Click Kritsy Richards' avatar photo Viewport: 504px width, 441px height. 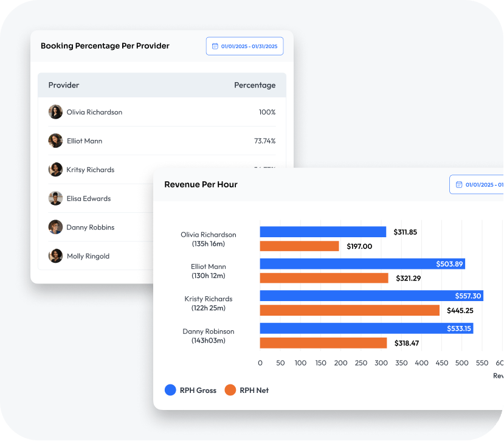[x=56, y=170]
